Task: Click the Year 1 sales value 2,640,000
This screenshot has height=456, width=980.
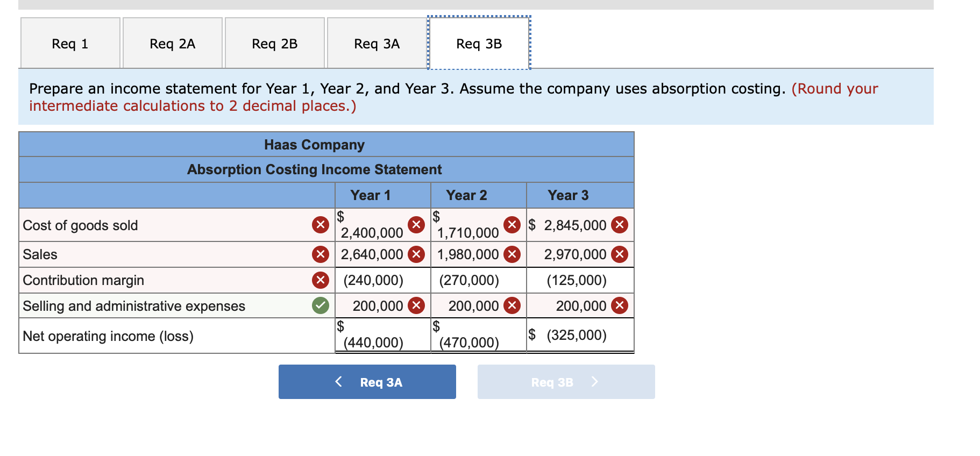Action: coord(372,254)
